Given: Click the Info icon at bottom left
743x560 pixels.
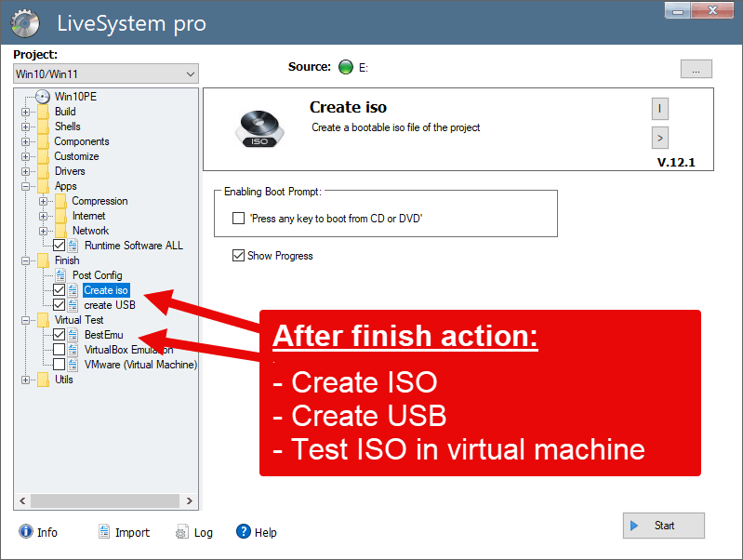Looking at the screenshot, I should [25, 532].
